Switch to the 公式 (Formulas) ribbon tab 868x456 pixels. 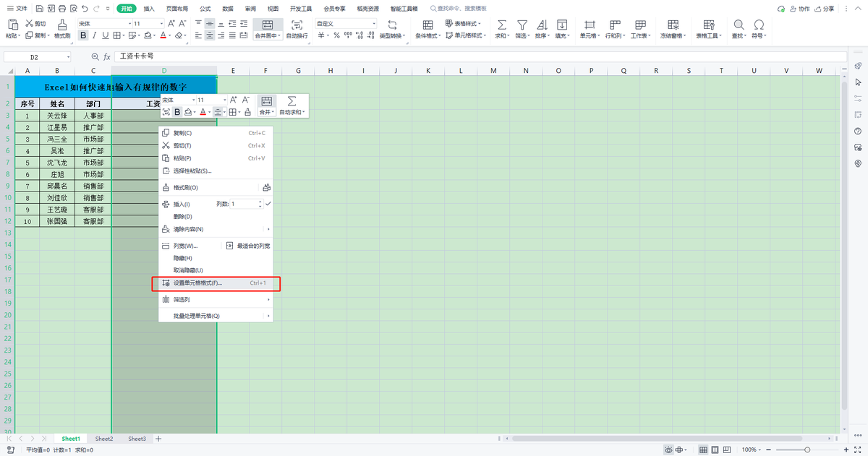point(205,9)
